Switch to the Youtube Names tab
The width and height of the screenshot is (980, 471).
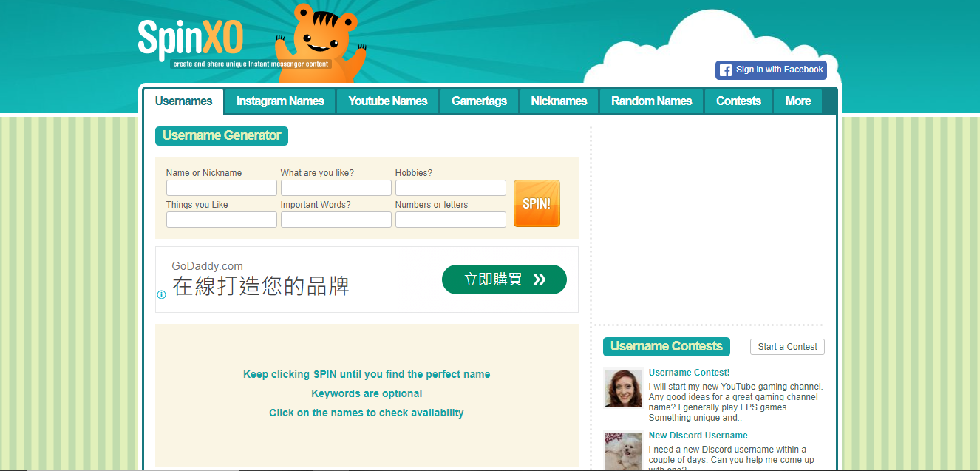pyautogui.click(x=388, y=101)
